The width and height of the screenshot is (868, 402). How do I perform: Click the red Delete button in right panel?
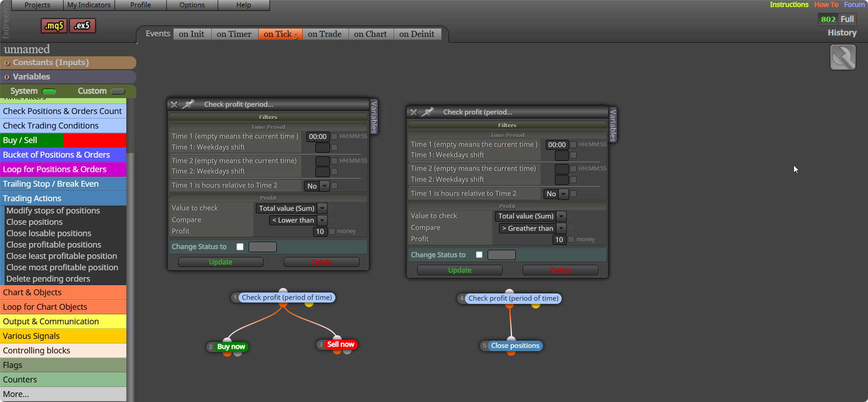pos(560,270)
